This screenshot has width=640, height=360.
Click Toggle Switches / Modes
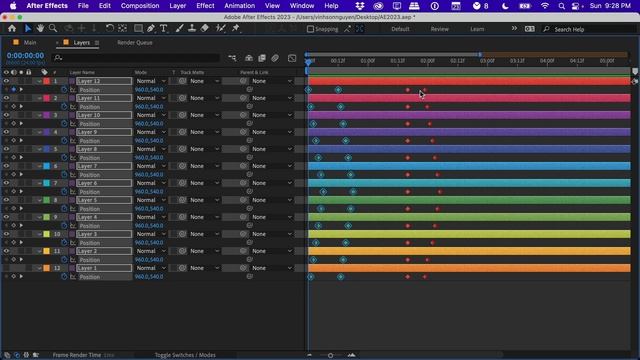click(185, 355)
